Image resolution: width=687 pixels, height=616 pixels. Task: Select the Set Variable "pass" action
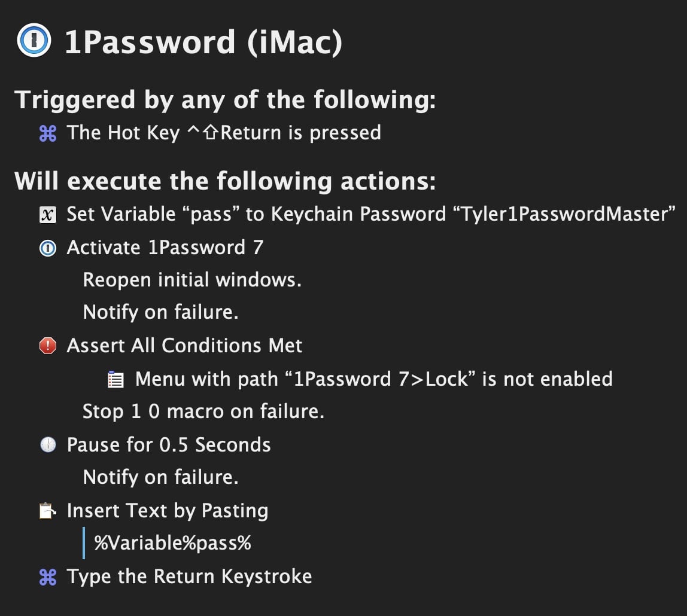(371, 214)
